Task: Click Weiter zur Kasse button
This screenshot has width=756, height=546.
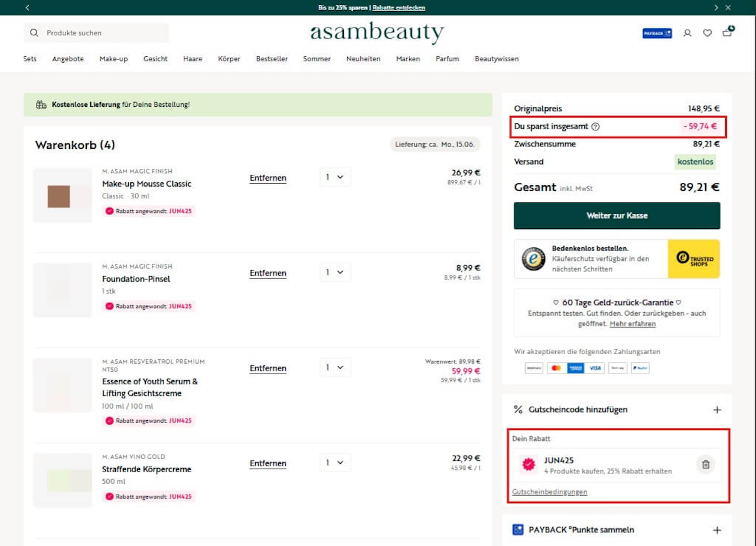Action: 617,215
